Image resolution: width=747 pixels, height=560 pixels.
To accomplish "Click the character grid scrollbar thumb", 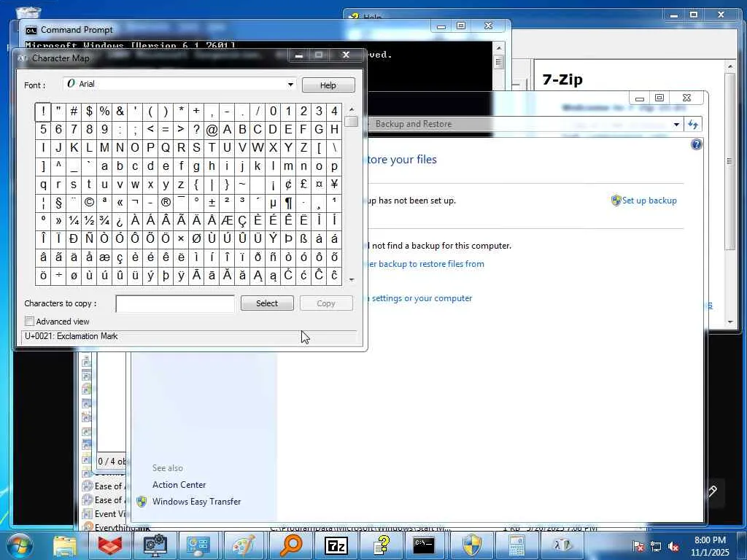I will [352, 122].
